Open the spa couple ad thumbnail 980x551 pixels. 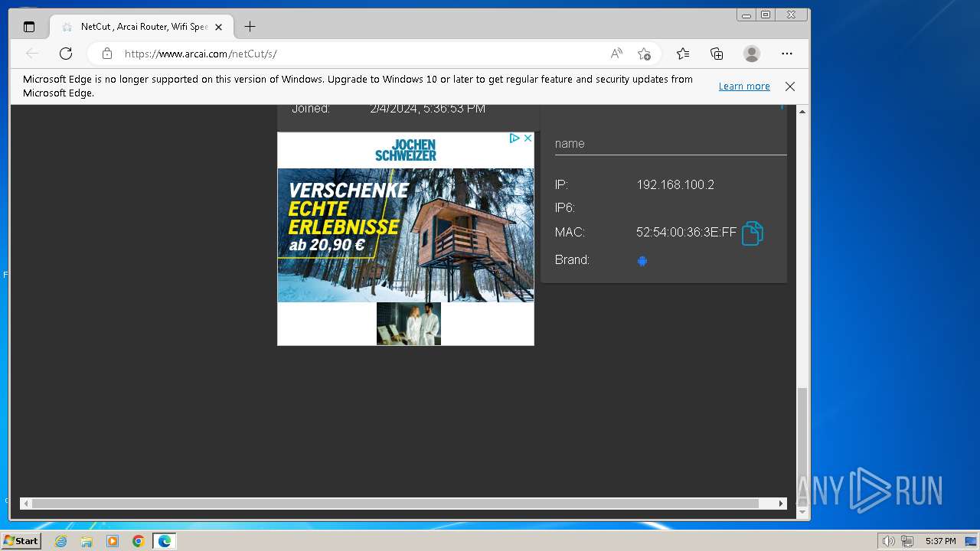click(409, 324)
